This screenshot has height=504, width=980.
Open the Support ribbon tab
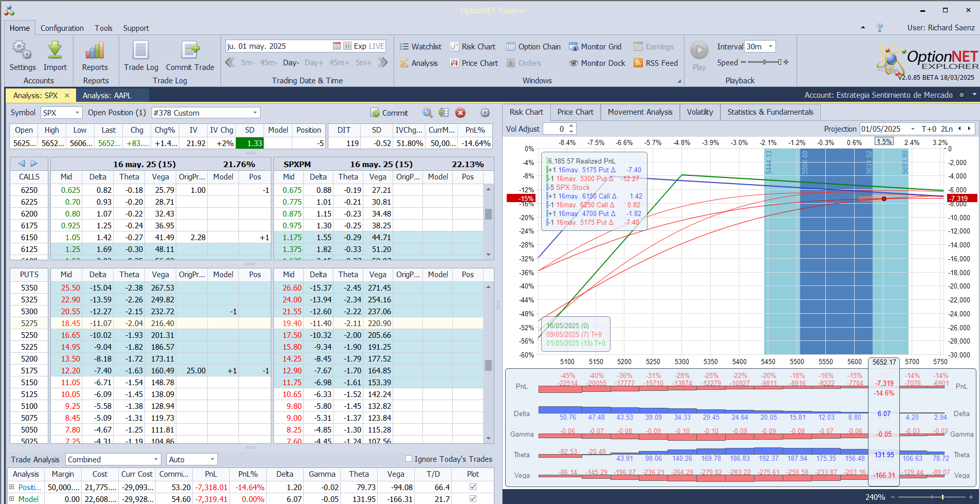[136, 28]
